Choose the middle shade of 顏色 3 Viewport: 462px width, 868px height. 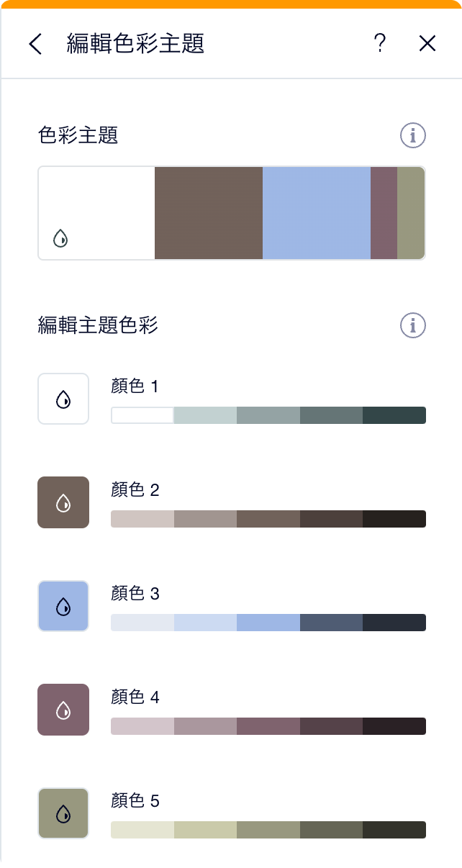268,623
